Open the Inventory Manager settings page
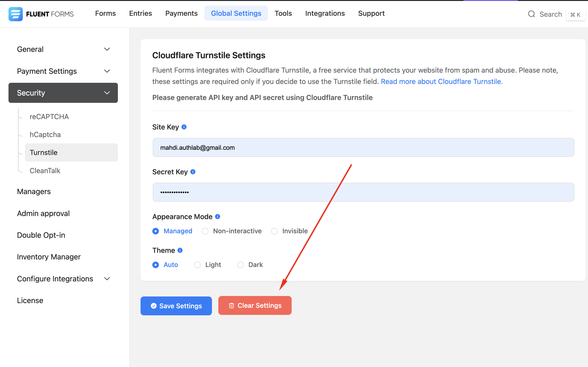 [x=49, y=257]
